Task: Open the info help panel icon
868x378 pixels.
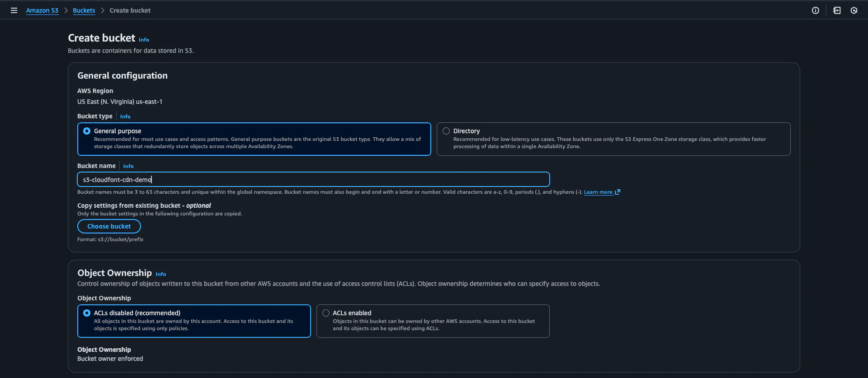Action: (815, 10)
